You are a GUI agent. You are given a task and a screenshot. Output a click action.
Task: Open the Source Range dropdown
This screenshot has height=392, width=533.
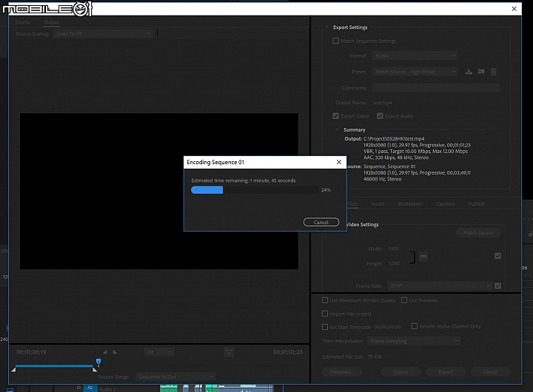[x=175, y=376]
